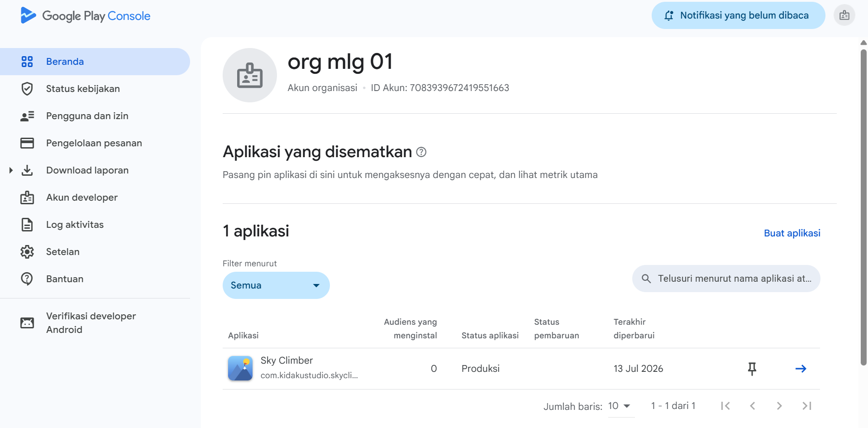The width and height of the screenshot is (868, 428).
Task: Open Pengguna dan izin page
Action: click(95, 116)
